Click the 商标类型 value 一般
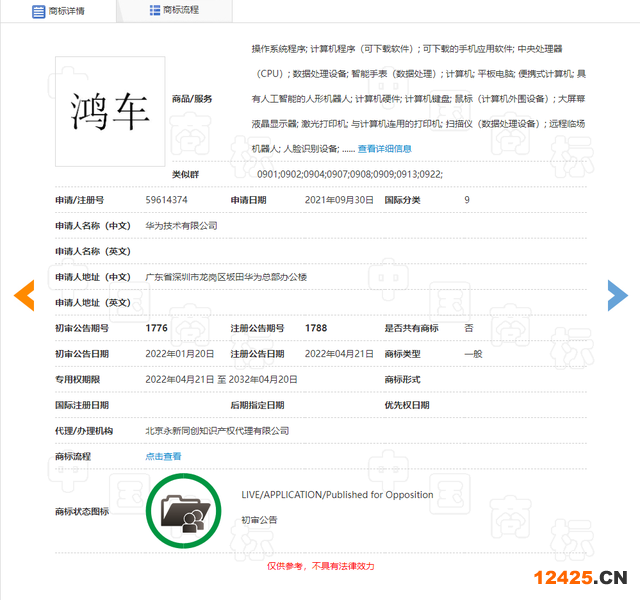 point(473,354)
